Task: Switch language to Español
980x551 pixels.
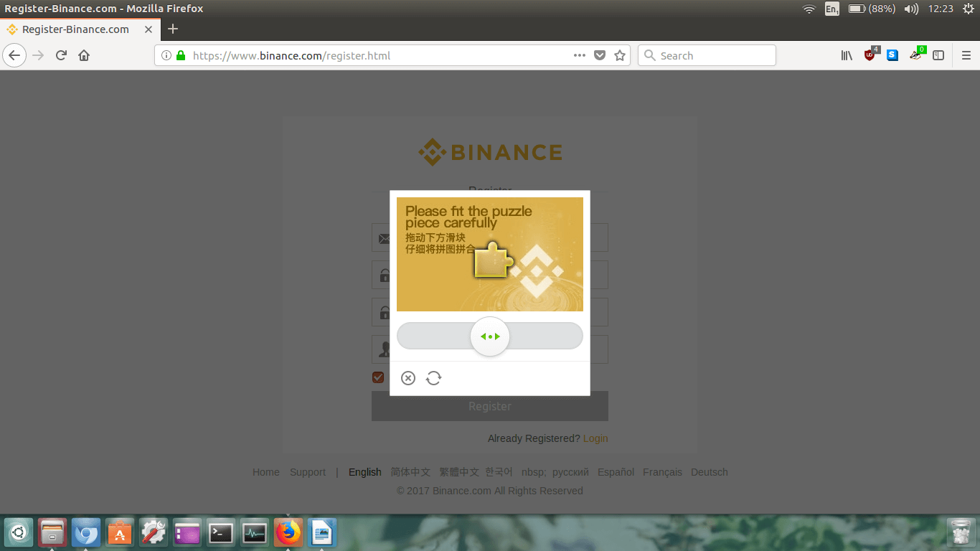Action: point(616,472)
